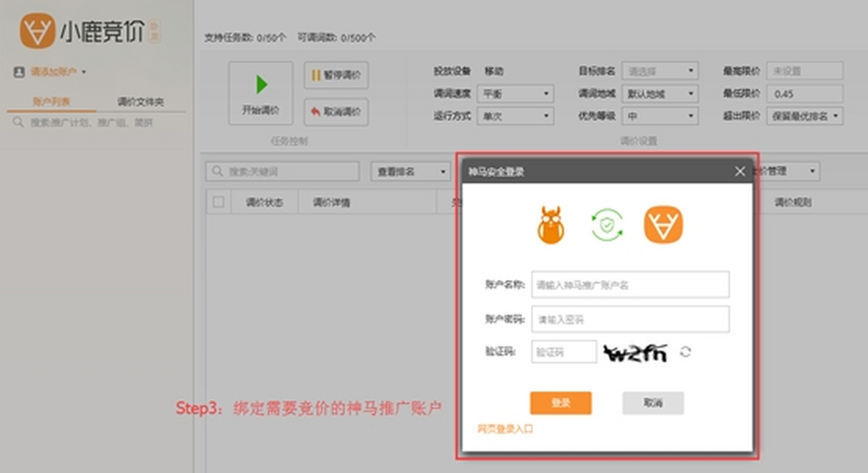
Task: Click the 验证码 input field
Action: pyautogui.click(x=564, y=352)
